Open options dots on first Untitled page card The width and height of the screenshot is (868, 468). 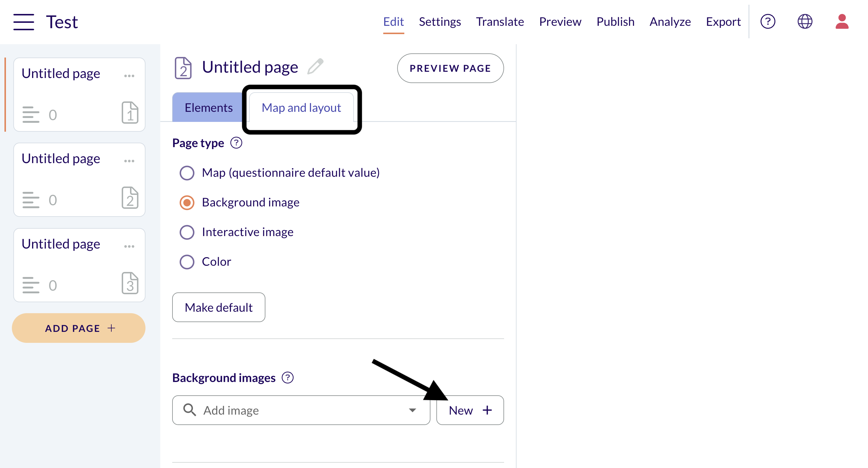tap(129, 76)
